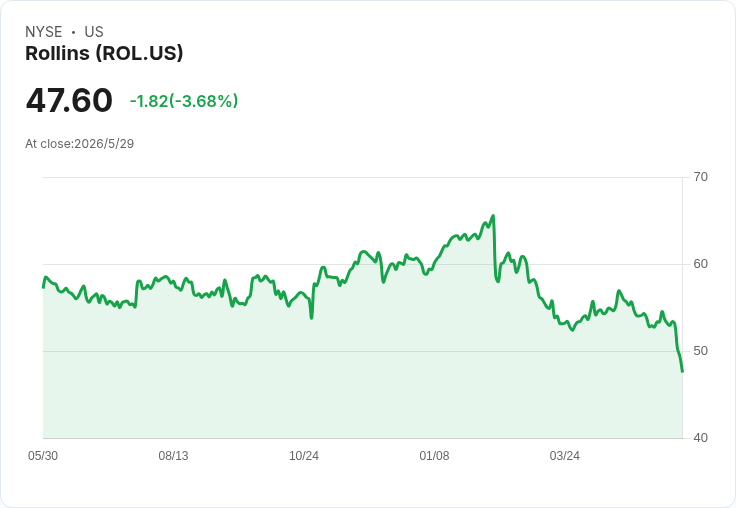Viewport: 736px width, 508px height.
Task: Click the -1.82(-3.68%) price change text
Action: click(184, 101)
